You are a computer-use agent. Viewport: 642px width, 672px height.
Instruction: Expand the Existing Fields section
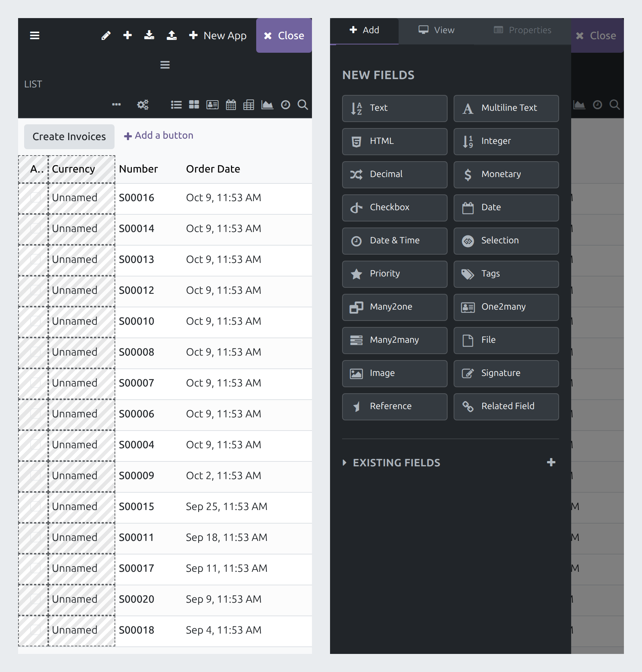click(391, 463)
